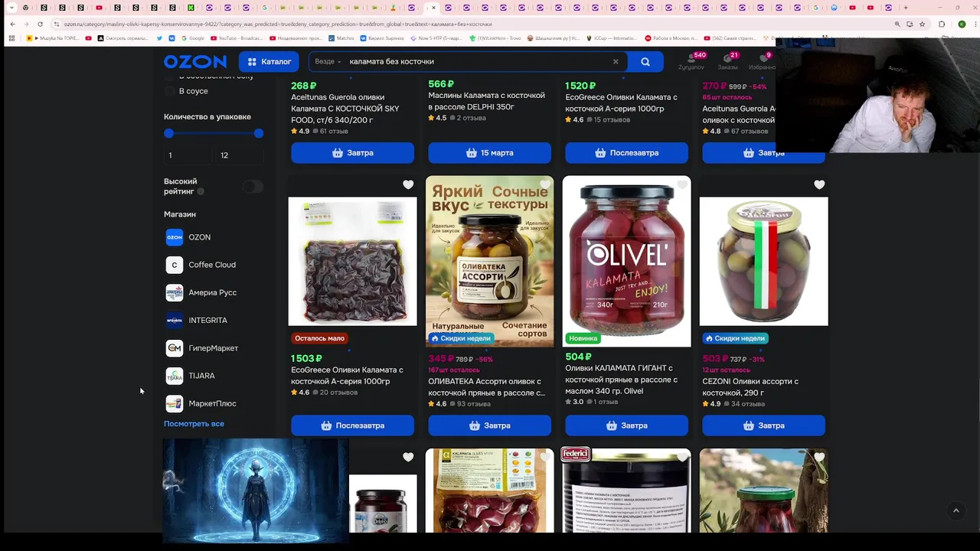The height and width of the screenshot is (551, 980).
Task: Add CEZONI olives to cart (Завтра)
Action: pyautogui.click(x=763, y=425)
